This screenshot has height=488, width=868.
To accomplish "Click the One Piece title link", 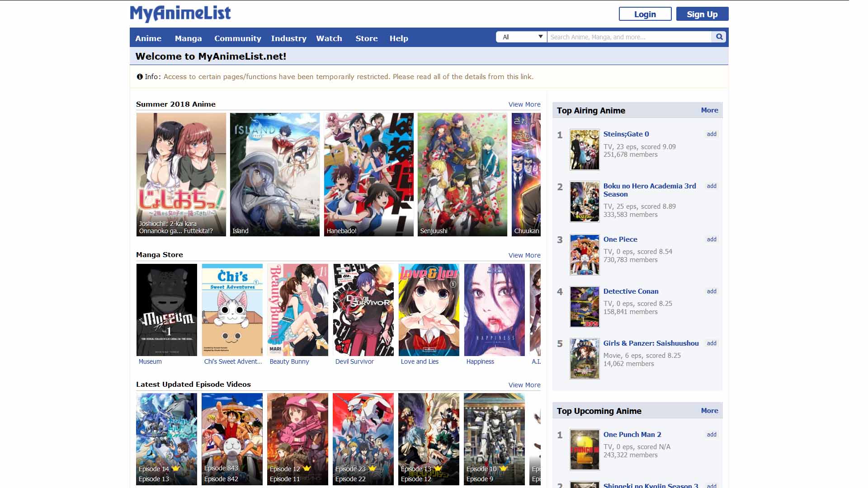I will tap(620, 239).
